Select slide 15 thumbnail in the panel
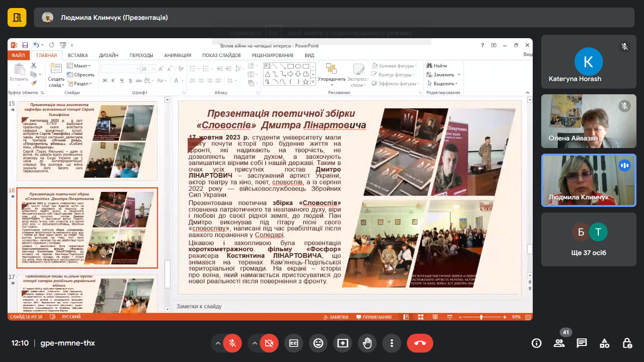The height and width of the screenshot is (362, 644). click(87, 141)
